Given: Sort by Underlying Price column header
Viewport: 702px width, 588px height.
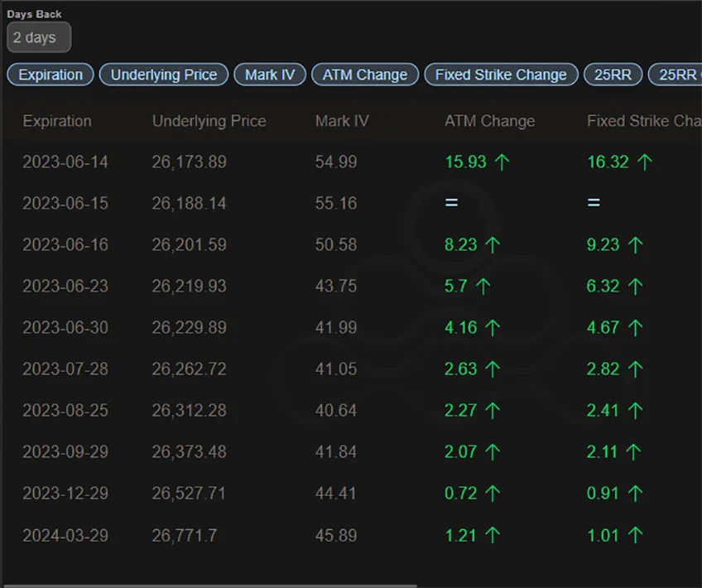Looking at the screenshot, I should point(209,121).
